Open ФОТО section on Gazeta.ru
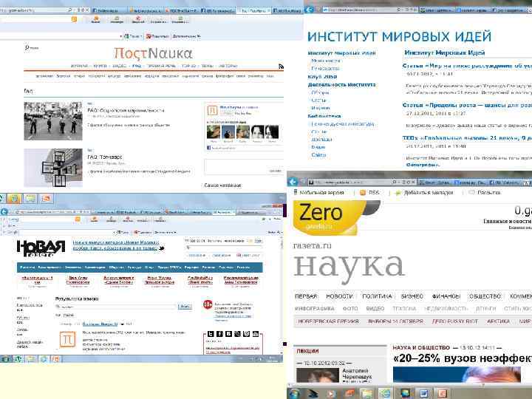This screenshot has height=399, width=532. click(350, 308)
